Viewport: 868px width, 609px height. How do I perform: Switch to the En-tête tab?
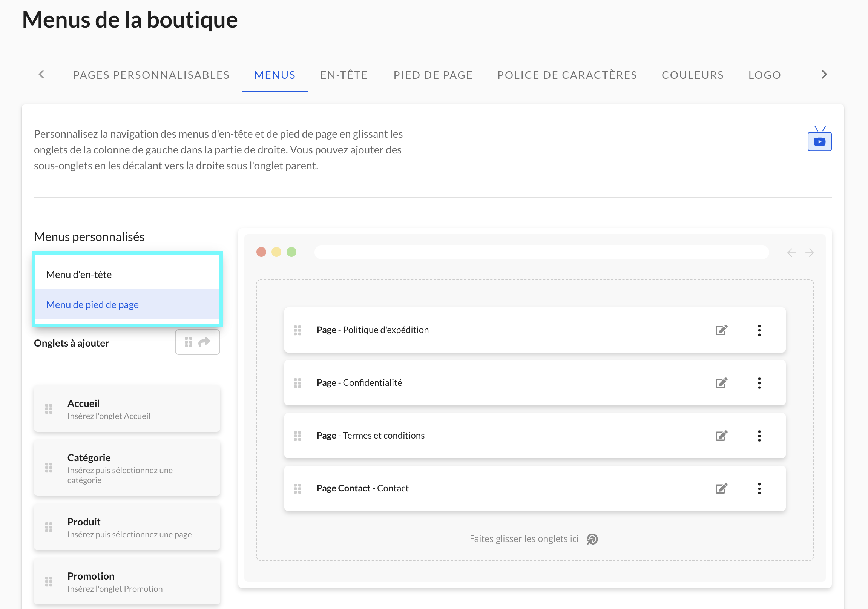tap(344, 75)
